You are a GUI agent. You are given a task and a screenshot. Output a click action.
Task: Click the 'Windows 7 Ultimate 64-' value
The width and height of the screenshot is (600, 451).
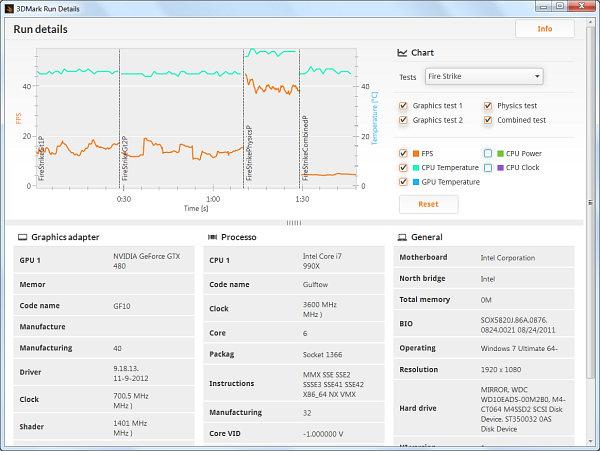tap(519, 348)
